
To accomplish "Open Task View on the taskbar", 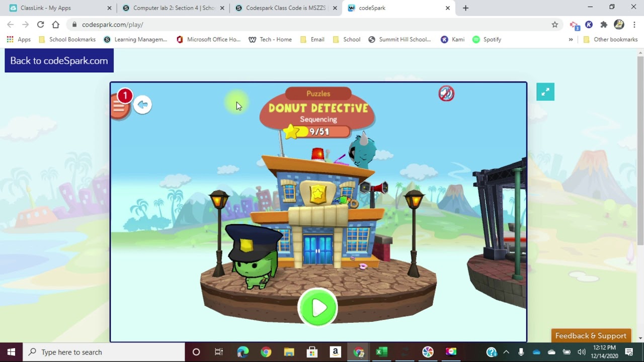I will click(219, 352).
